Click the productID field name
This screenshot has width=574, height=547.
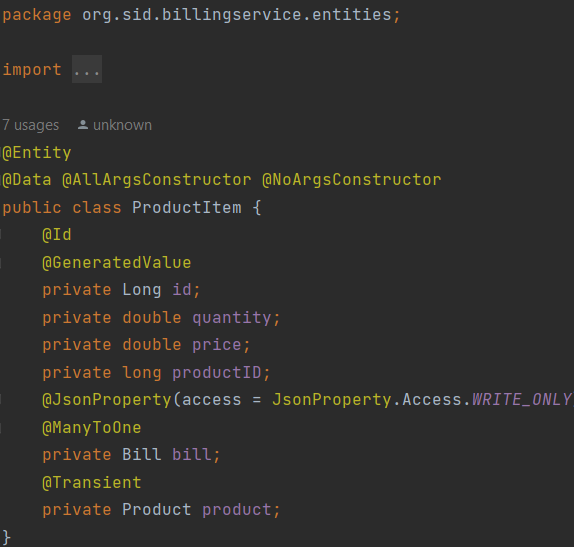click(x=217, y=373)
